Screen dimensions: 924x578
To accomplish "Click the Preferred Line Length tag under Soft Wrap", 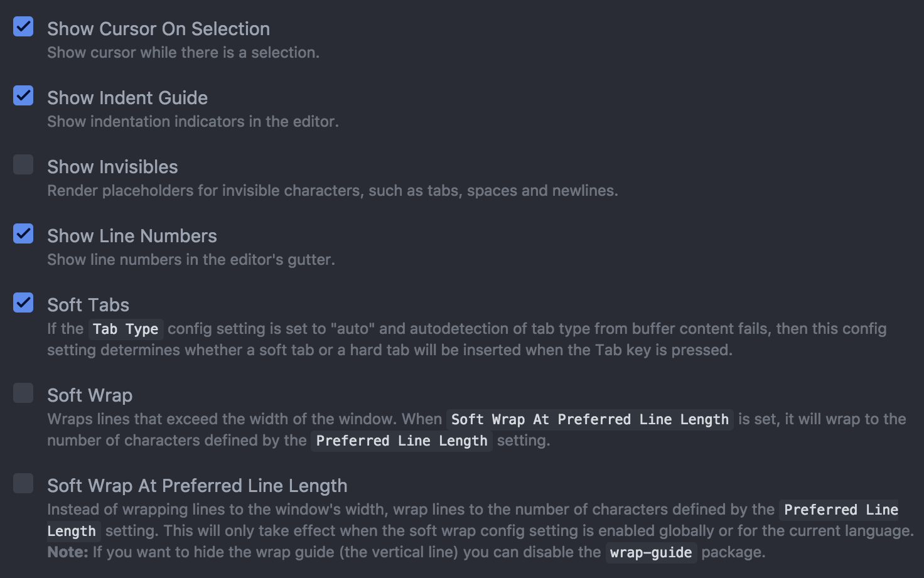I will [x=402, y=441].
